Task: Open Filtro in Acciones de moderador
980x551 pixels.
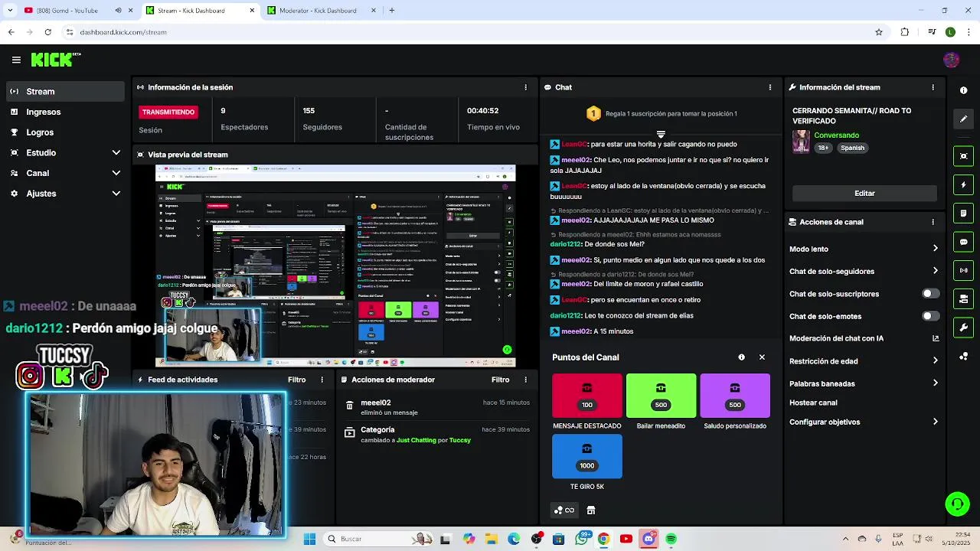Action: click(500, 380)
